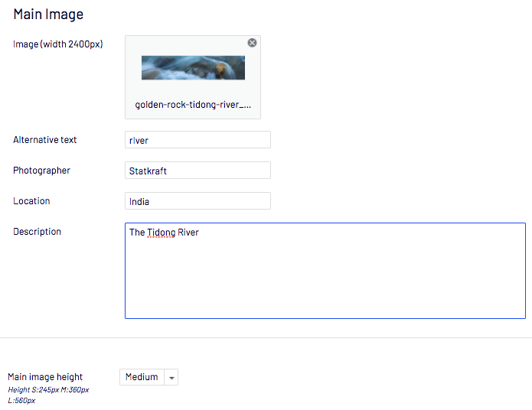The width and height of the screenshot is (532, 410).
Task: Open the Main image height dropdown arrow
Action: pyautogui.click(x=171, y=377)
